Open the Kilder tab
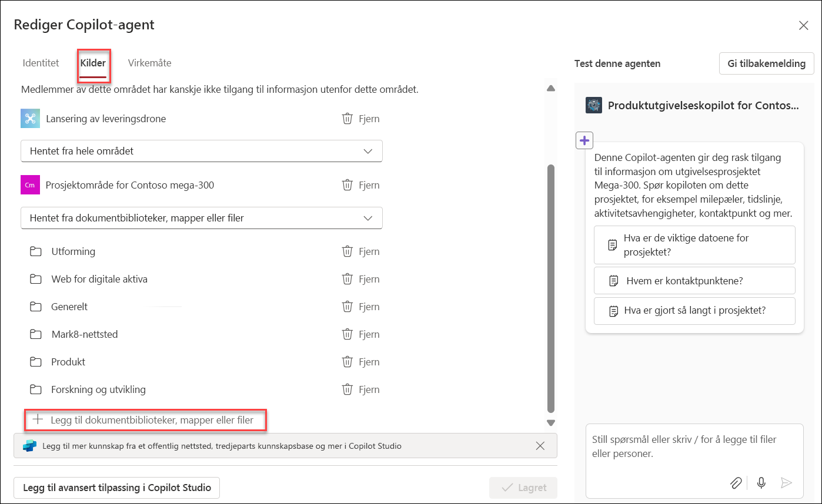The image size is (822, 504). (93, 63)
